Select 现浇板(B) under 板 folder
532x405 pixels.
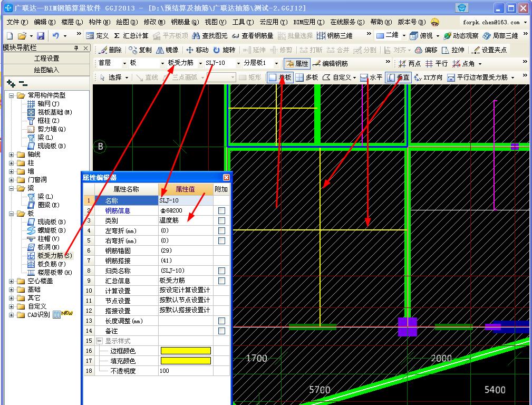(x=52, y=222)
